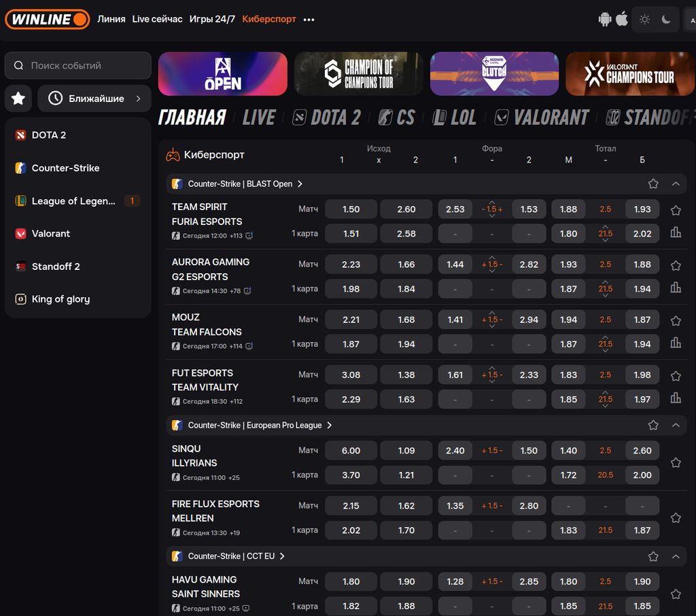Open Киберспорт in top navigation

coord(269,20)
